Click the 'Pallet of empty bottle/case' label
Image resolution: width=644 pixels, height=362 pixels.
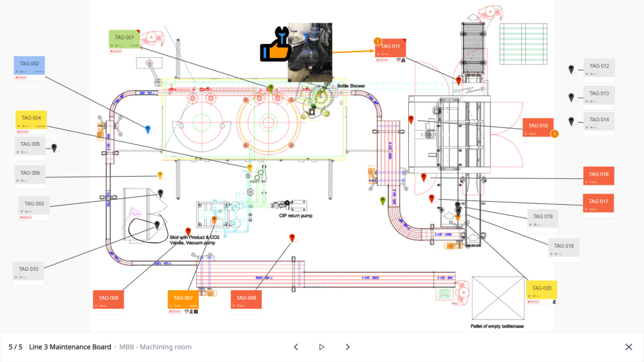(497, 326)
